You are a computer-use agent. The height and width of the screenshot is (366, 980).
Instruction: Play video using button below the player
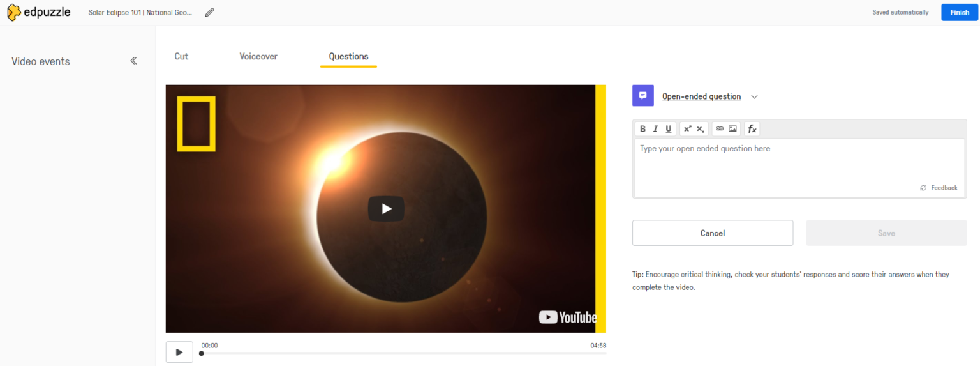(x=179, y=352)
